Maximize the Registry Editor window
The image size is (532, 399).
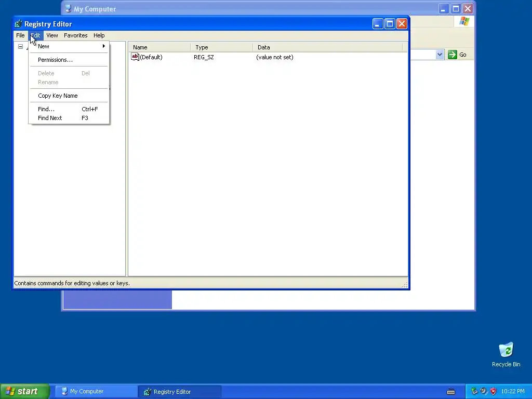click(x=390, y=24)
